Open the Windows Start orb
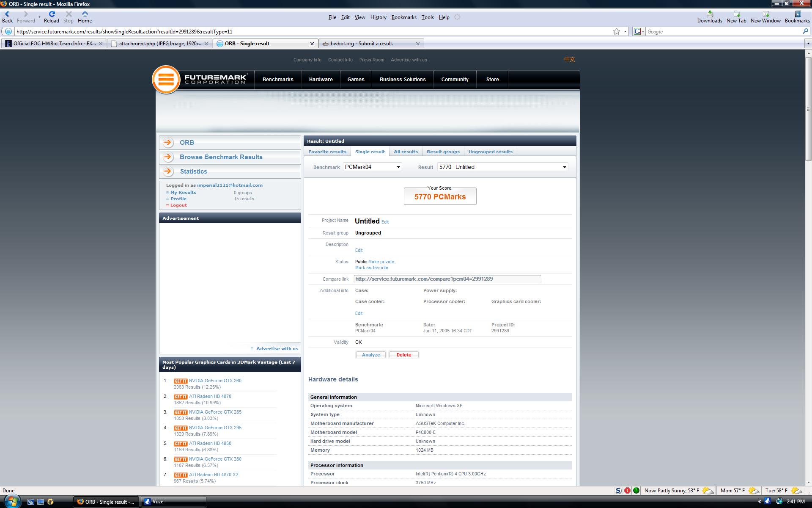812x508 pixels. point(12,501)
